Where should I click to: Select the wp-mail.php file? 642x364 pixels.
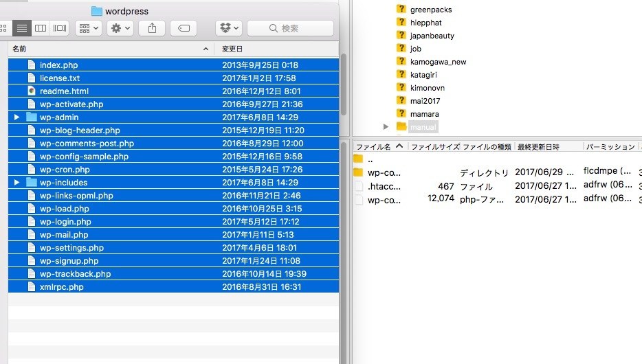[174, 235]
